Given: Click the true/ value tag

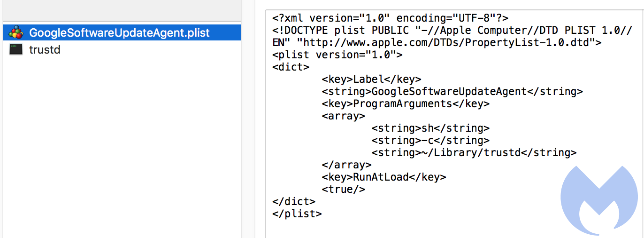Looking at the screenshot, I should coord(344,190).
